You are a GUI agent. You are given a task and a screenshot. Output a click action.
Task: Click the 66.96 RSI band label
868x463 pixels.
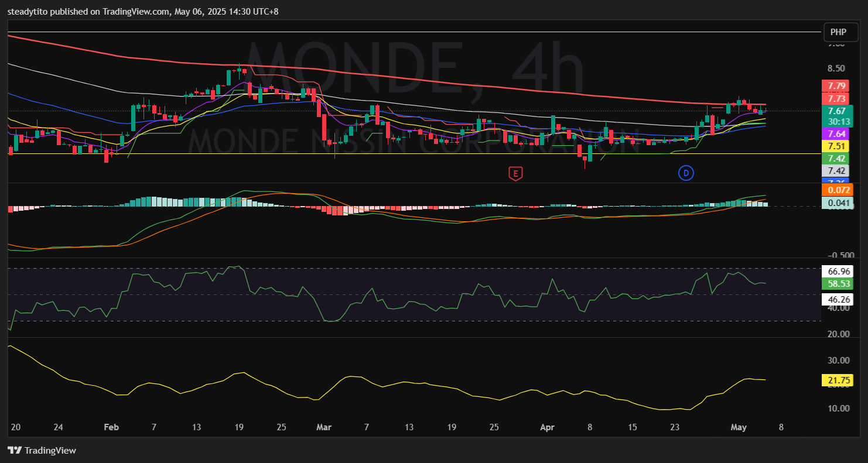(838, 271)
